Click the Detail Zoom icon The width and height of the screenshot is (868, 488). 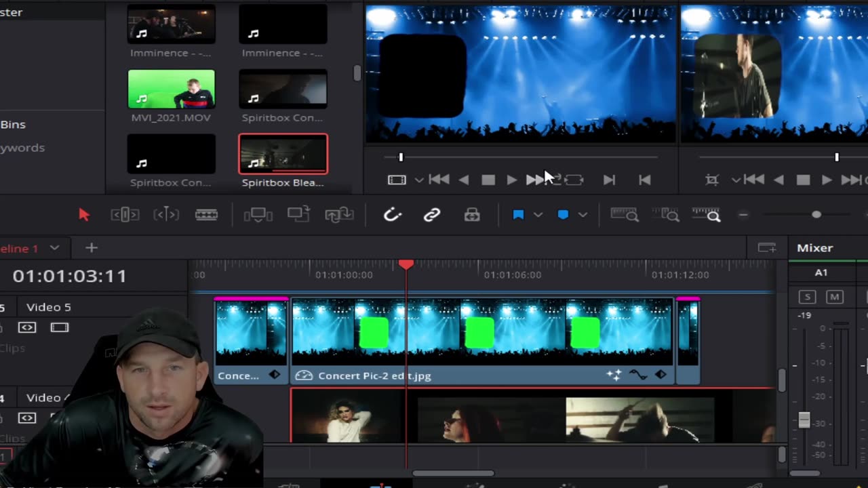666,215
